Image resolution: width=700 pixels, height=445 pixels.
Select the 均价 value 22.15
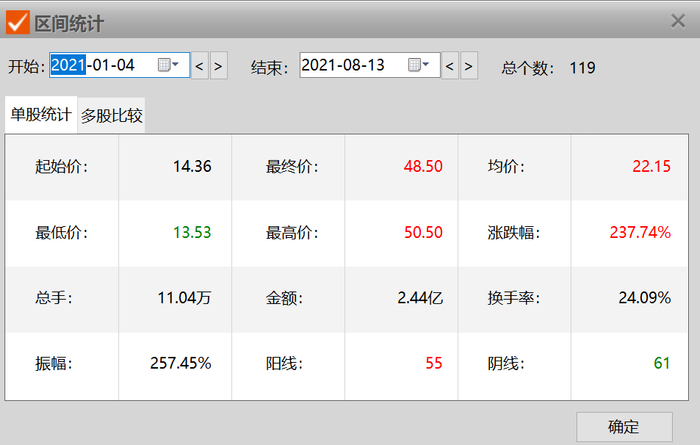(652, 166)
